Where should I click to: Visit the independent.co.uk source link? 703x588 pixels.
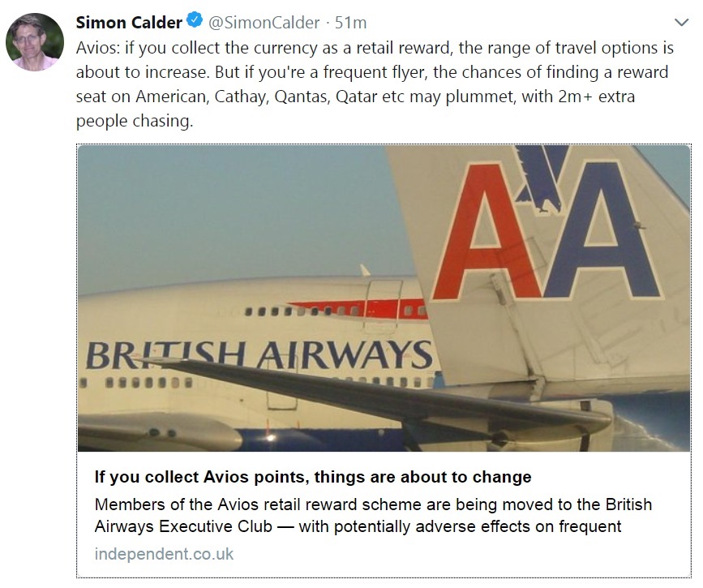(x=164, y=555)
